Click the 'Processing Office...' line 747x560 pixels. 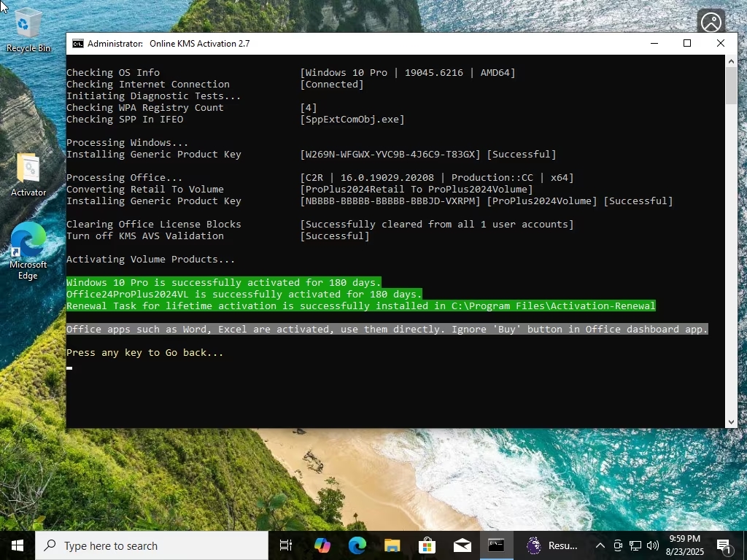(124, 178)
